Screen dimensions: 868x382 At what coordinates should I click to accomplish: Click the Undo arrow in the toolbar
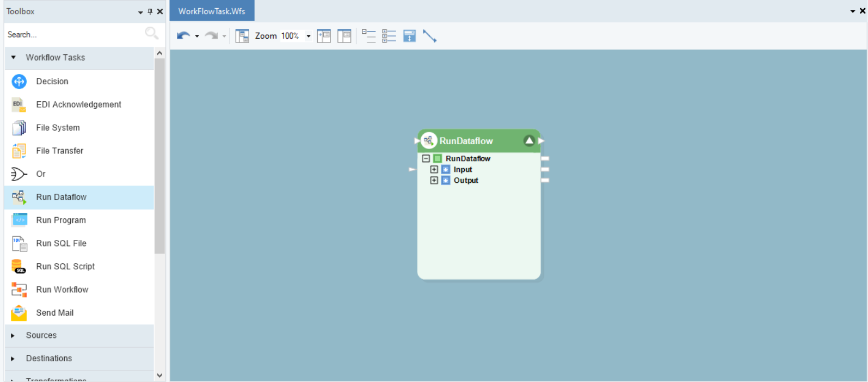(x=183, y=36)
